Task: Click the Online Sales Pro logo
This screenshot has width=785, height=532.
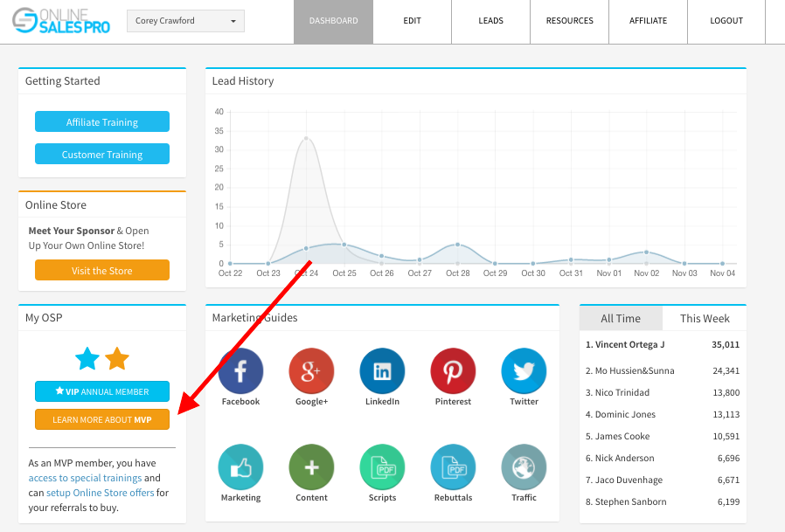Action: click(x=61, y=20)
